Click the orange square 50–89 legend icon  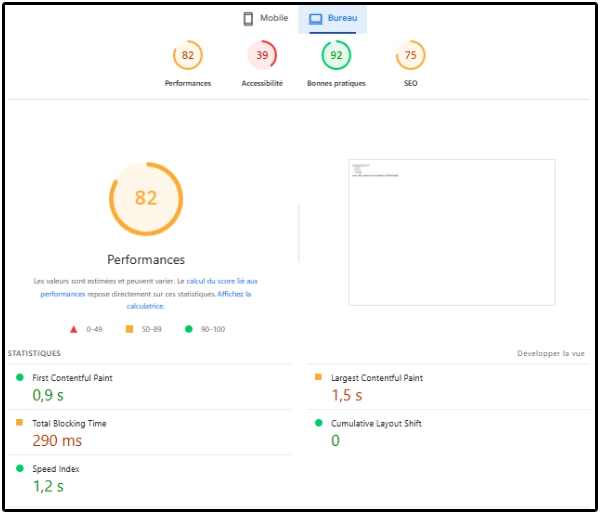pos(129,329)
